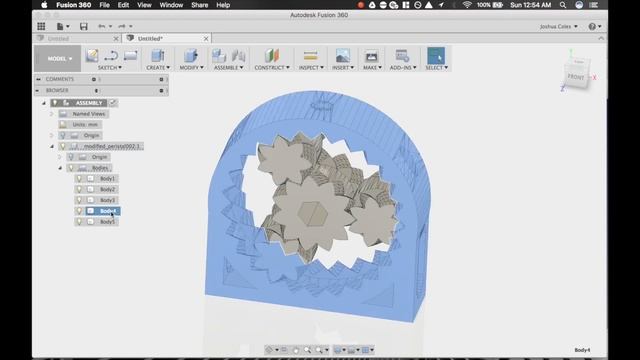The width and height of the screenshot is (640, 360).
Task: Collapse the modified_peristal component node
Action: [52, 146]
